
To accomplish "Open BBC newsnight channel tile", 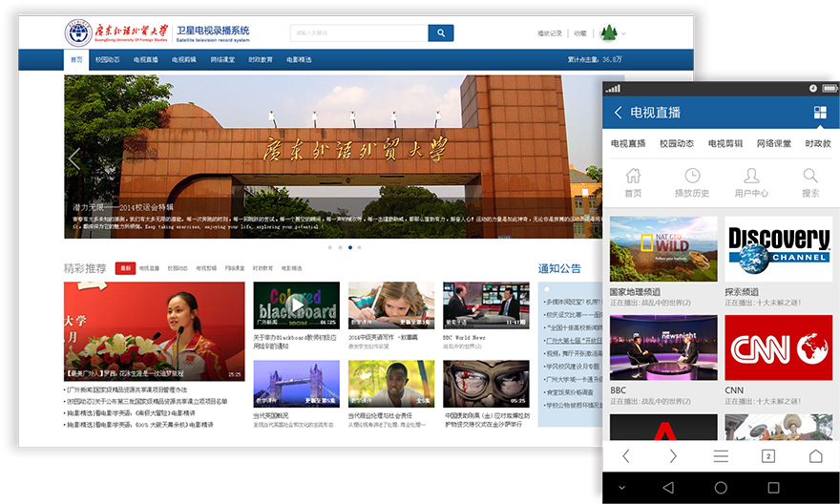I will [663, 347].
